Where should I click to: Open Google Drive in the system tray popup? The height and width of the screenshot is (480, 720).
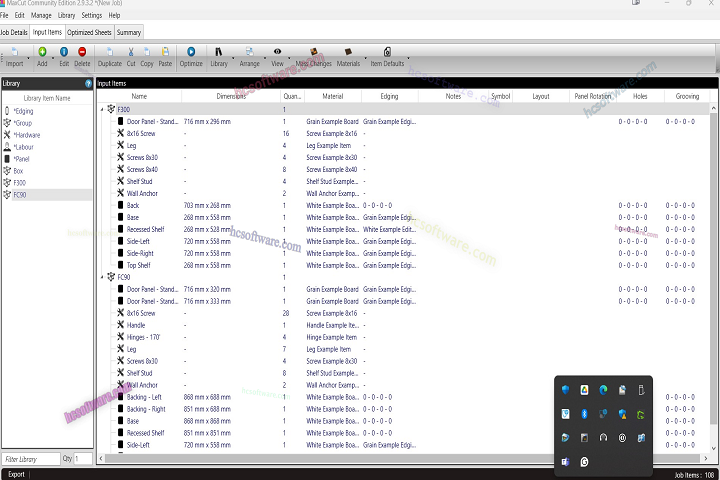pos(584,390)
